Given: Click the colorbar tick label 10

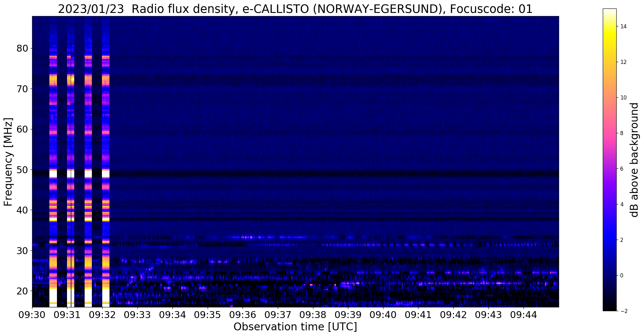Looking at the screenshot, I should tap(623, 98).
